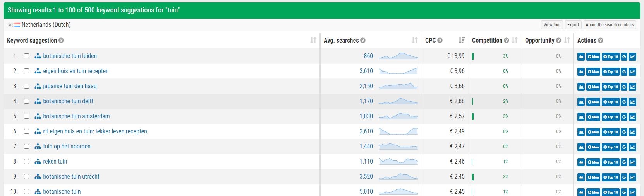Open trend line icon for 'eigen huis en tuin recepten'
Viewport: 644px width, 196px height.
pyautogui.click(x=632, y=72)
